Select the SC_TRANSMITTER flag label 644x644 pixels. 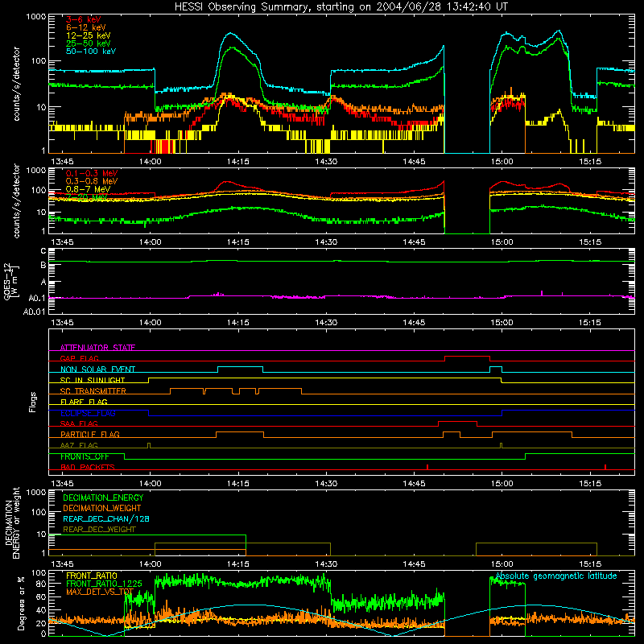pos(93,391)
